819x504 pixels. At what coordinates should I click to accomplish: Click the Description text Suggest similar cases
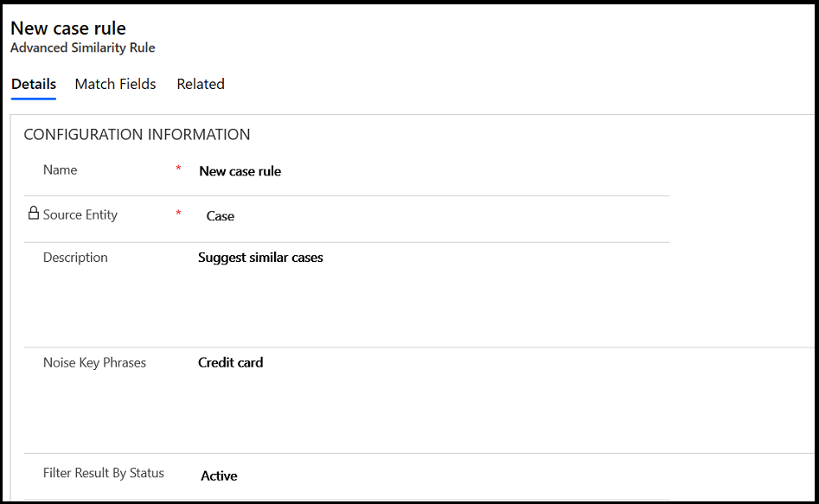click(x=260, y=258)
